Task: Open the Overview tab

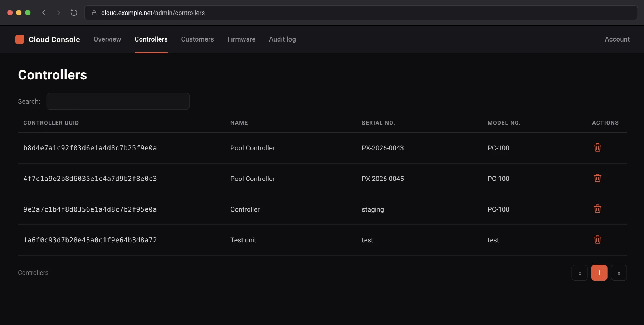Action: [107, 39]
